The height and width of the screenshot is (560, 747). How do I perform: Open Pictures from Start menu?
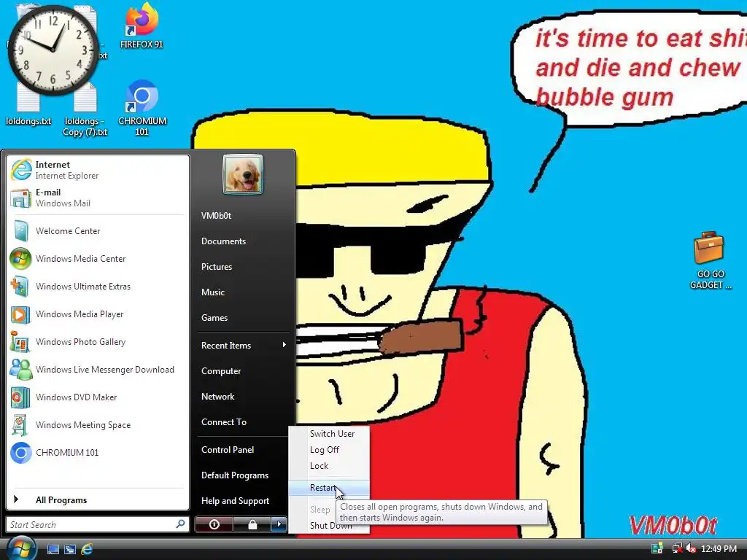point(244,267)
